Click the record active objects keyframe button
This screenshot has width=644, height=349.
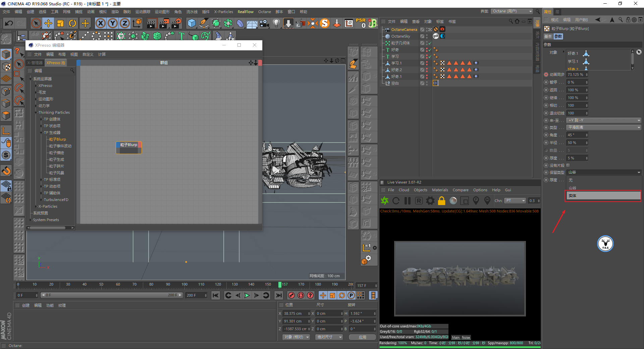(x=291, y=295)
